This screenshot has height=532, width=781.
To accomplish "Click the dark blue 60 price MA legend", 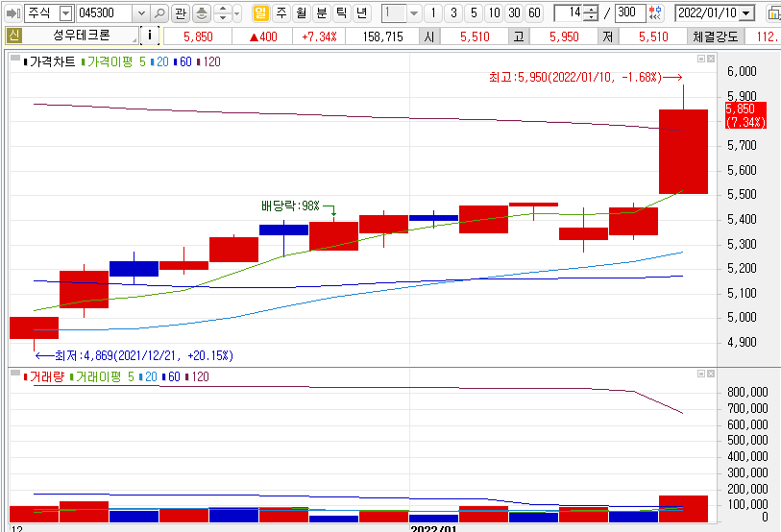I will (183, 61).
